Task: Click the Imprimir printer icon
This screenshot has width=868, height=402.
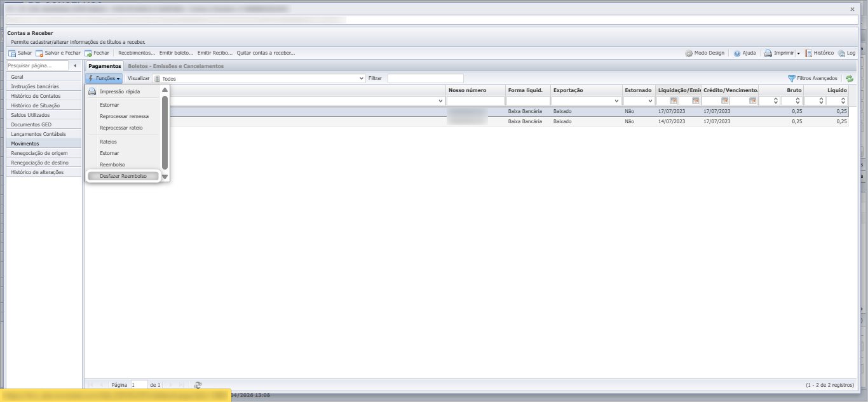Action: point(768,53)
